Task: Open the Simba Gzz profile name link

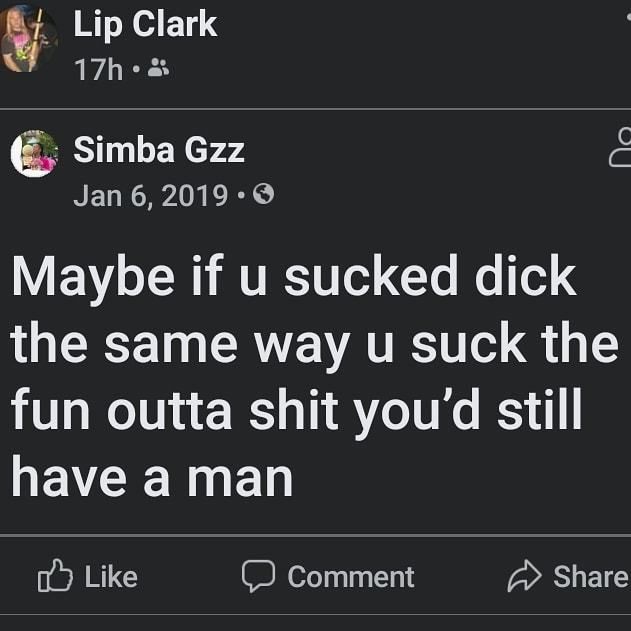Action: pyautogui.click(x=159, y=150)
